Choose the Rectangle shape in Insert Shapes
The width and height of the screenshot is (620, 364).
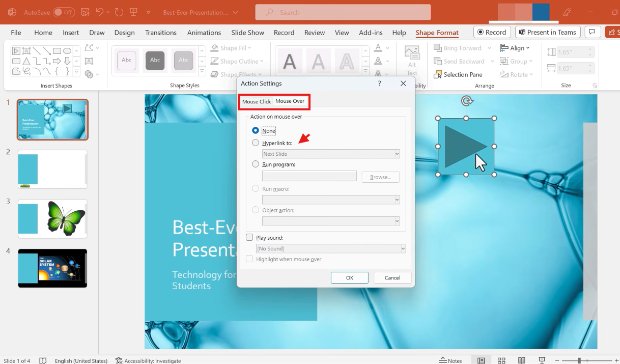pyautogui.click(x=57, y=51)
